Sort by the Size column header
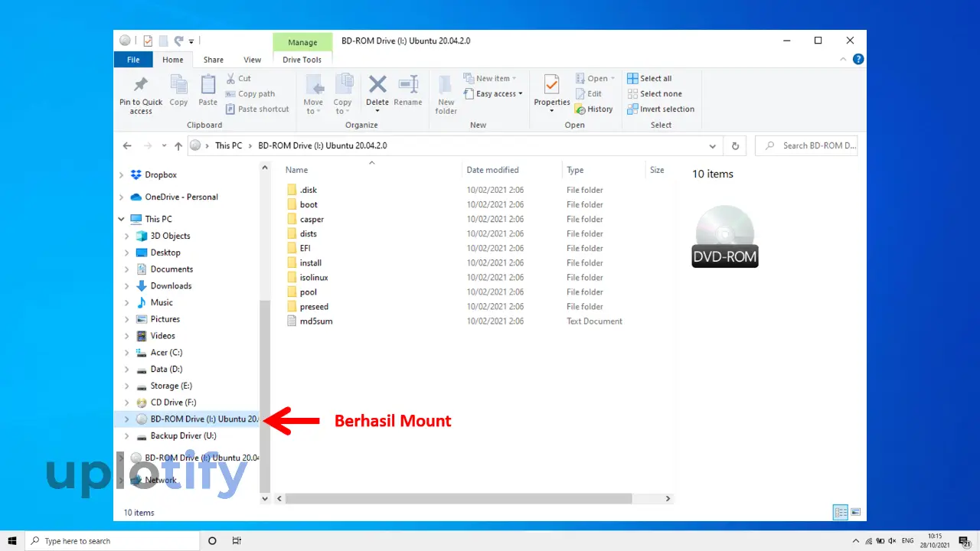Image resolution: width=980 pixels, height=551 pixels. 658,170
